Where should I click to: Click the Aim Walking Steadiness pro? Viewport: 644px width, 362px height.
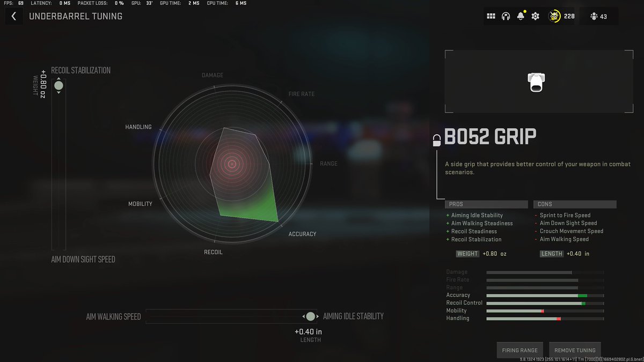coord(482,223)
